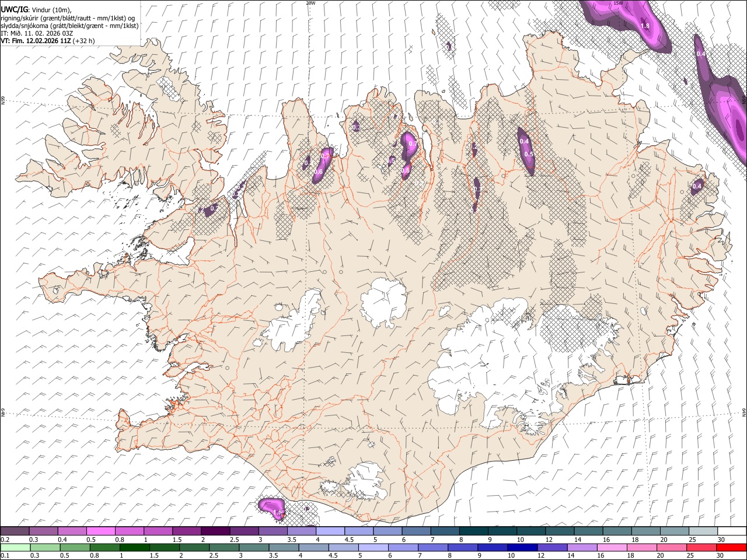Click the '0.4' label on the easternmost land patch
The image size is (747, 560).
tap(697, 187)
